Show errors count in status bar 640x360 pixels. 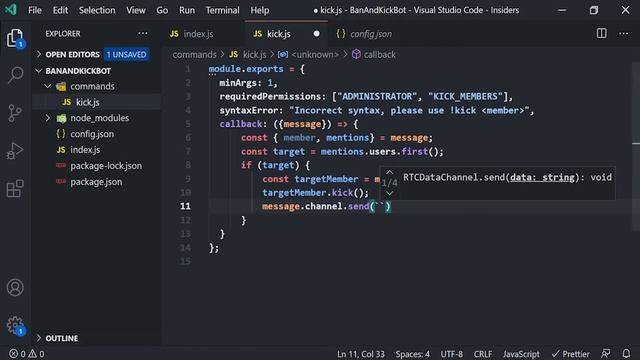(x=18, y=354)
